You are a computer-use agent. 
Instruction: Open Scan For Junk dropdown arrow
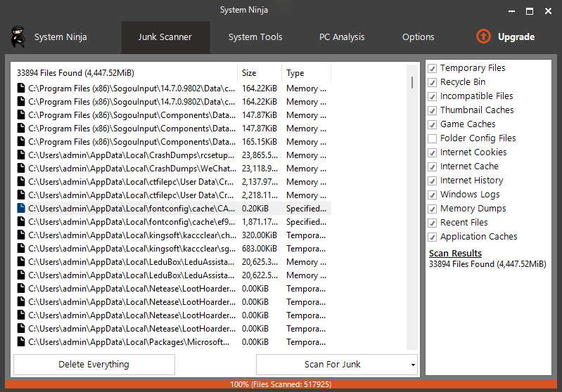(x=413, y=365)
